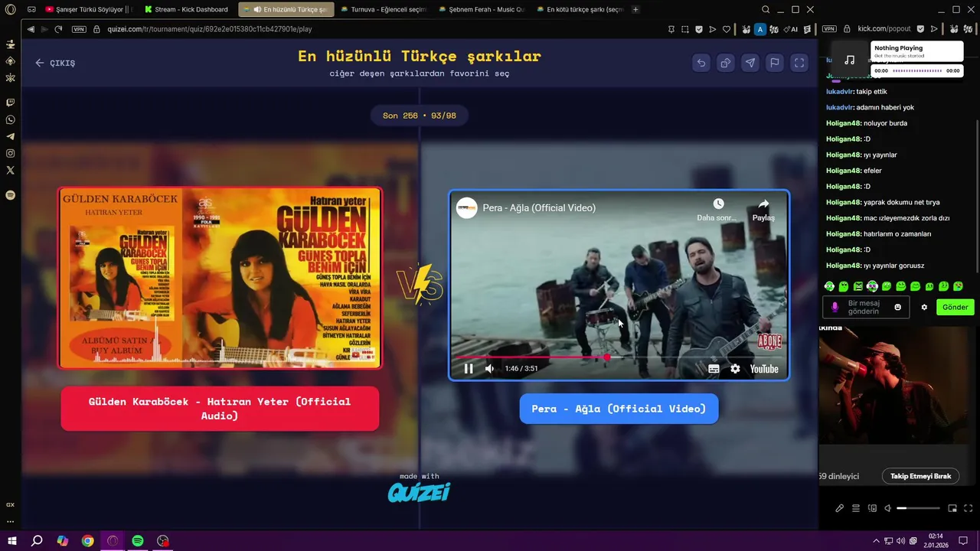Viewport: 980px width, 551px height.
Task: Open Chrome from Windows taskbar
Action: pyautogui.click(x=87, y=540)
